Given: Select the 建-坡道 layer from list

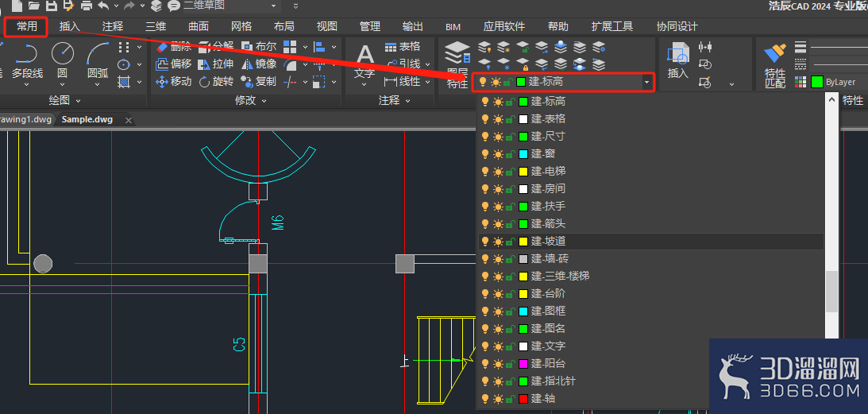Looking at the screenshot, I should click(651, 241).
